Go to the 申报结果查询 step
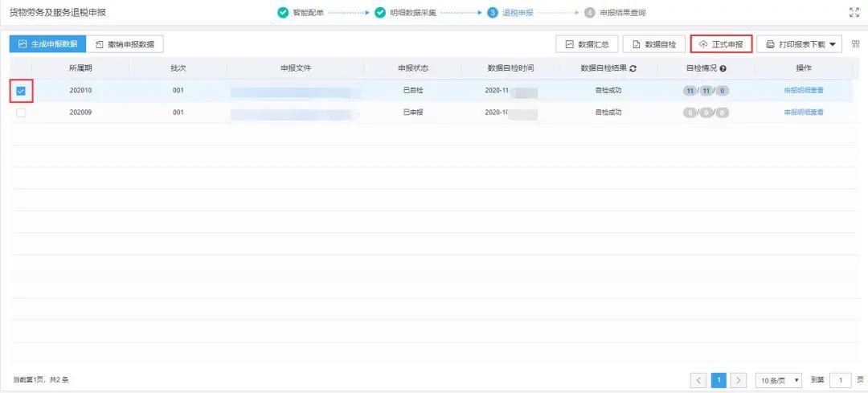 [x=623, y=12]
